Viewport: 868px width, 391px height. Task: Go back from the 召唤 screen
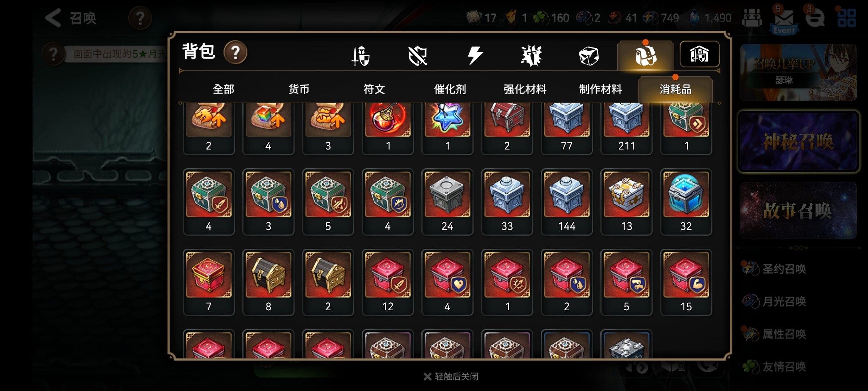click(x=53, y=18)
